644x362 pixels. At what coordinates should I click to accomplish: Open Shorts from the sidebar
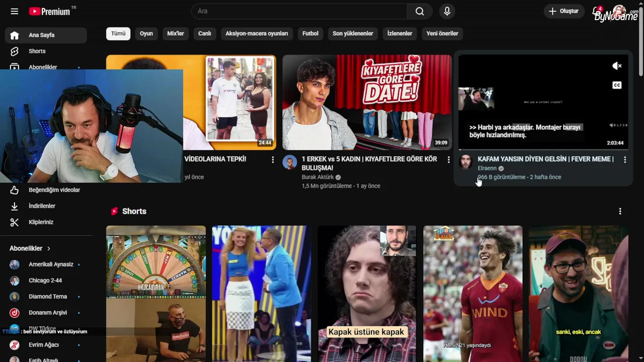click(46, 51)
